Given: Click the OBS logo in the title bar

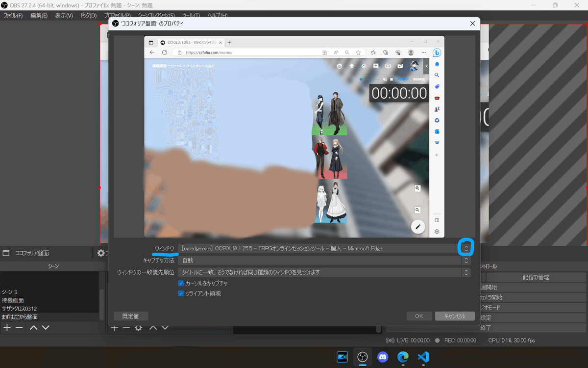Looking at the screenshot, I should pyautogui.click(x=4, y=5).
